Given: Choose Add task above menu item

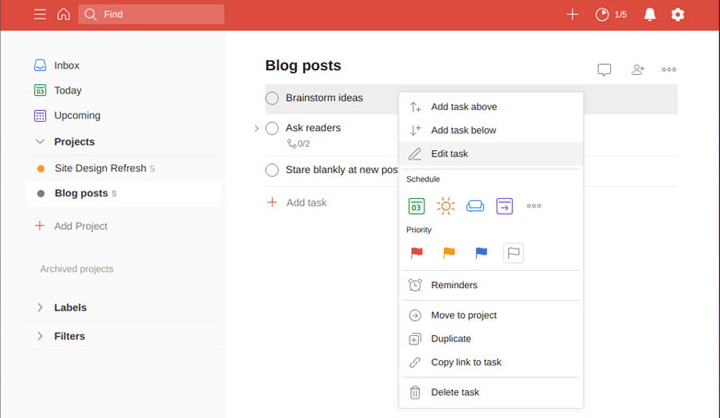Looking at the screenshot, I should tap(491, 107).
